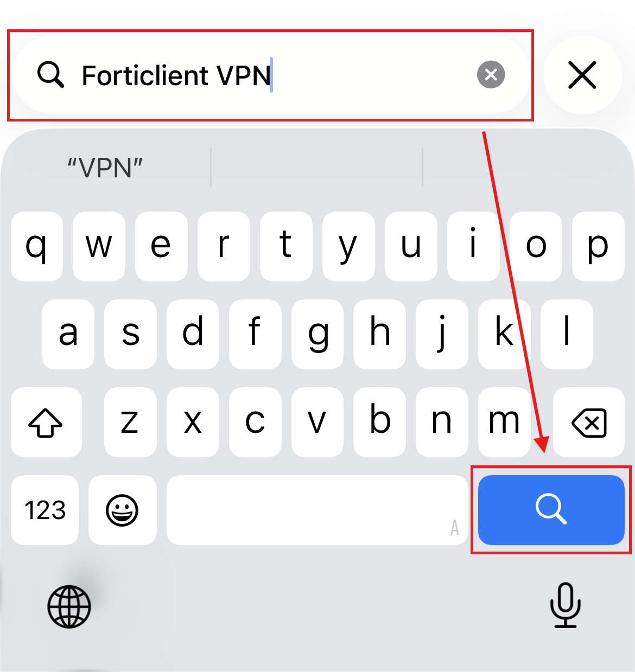Tap the letter l key
Screen dimensions: 635x672
coord(567,334)
